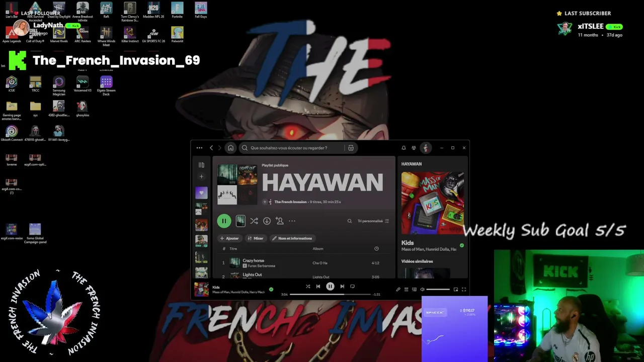This screenshot has height=362, width=644.
Task: Open Spotify notifications bell
Action: pyautogui.click(x=404, y=148)
